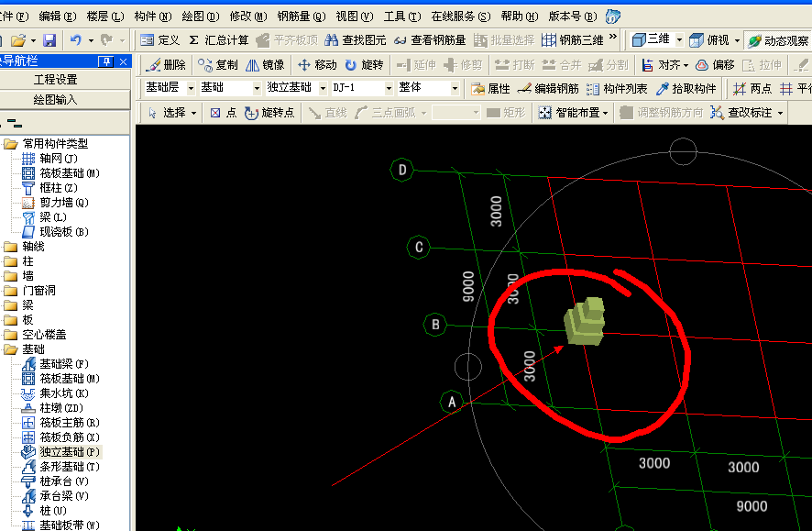This screenshot has height=531, width=812.
Task: Select 两点 two-point auxiliary axis tool
Action: 752,89
